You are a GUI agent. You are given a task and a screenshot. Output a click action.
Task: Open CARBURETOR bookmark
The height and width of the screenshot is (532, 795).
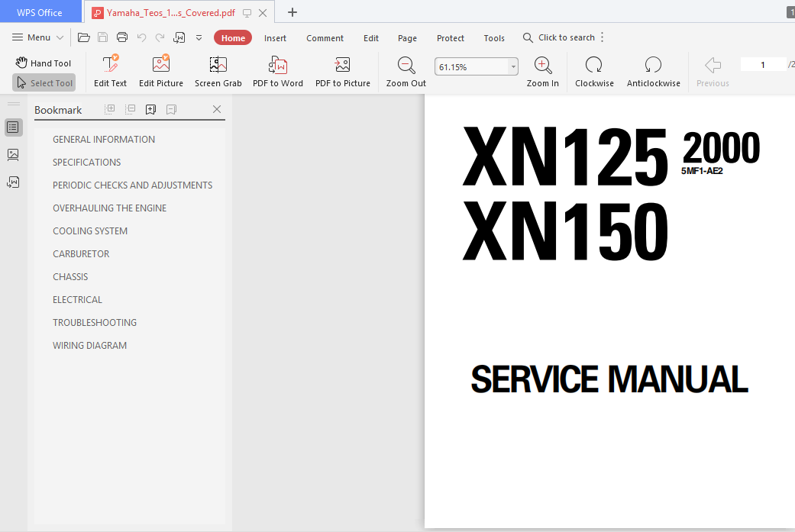click(81, 253)
